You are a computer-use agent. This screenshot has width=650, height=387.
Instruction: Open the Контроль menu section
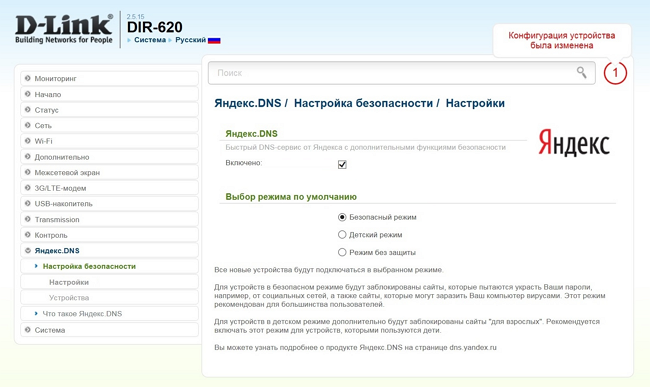(x=109, y=235)
